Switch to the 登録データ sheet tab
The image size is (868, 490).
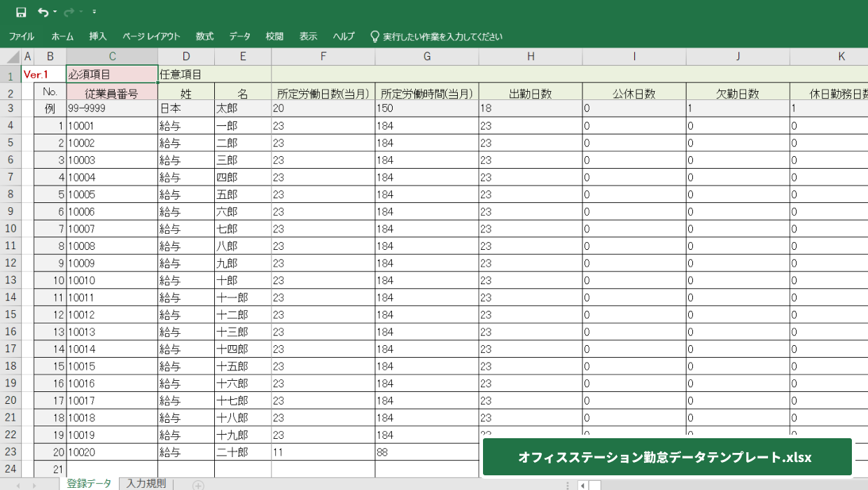89,484
